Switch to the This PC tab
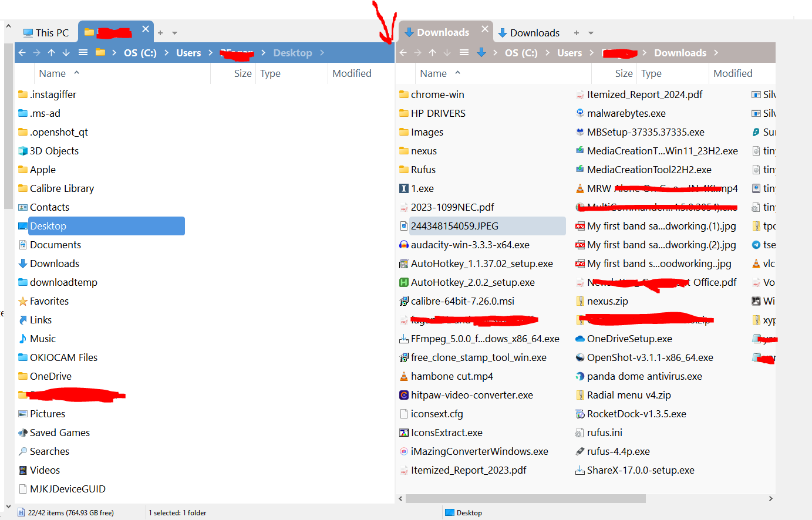The height and width of the screenshot is (520, 812). [x=46, y=33]
